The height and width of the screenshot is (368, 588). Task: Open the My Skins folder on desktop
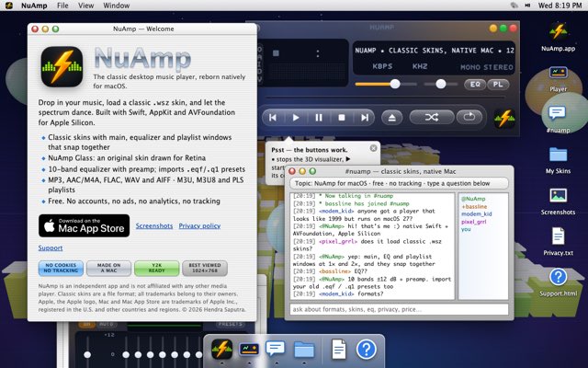click(x=558, y=160)
